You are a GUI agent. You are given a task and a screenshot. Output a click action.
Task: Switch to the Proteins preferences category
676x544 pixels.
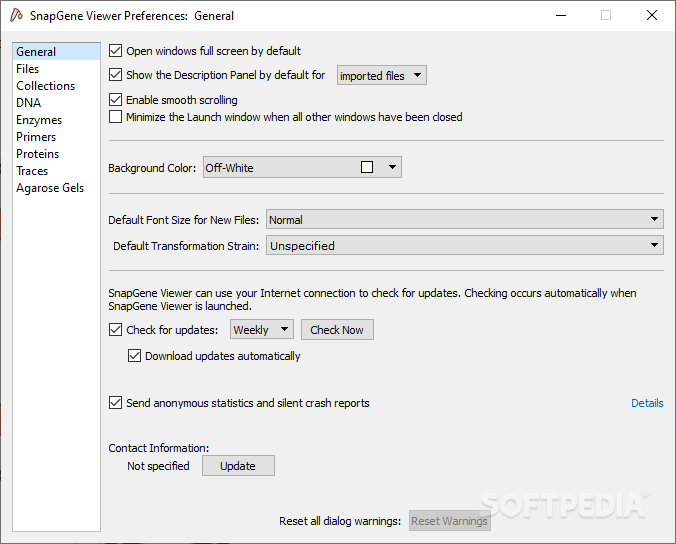pyautogui.click(x=56, y=154)
